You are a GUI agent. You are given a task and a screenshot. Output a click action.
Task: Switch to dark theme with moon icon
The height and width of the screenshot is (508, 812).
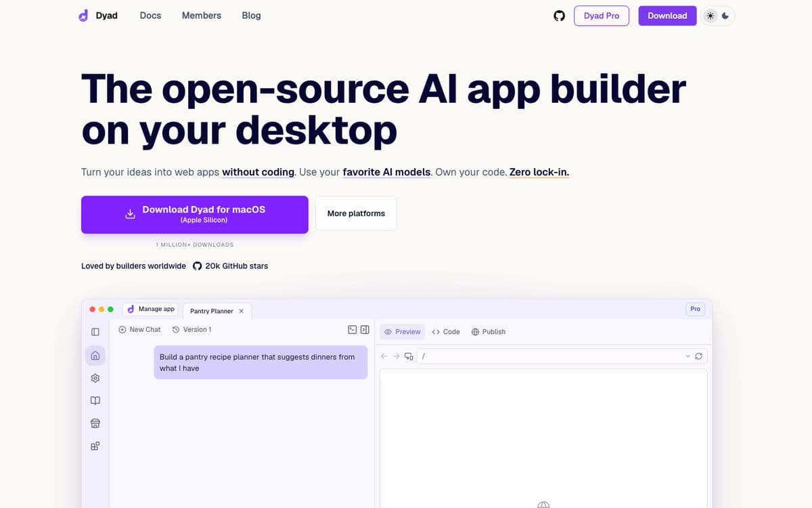[725, 16]
